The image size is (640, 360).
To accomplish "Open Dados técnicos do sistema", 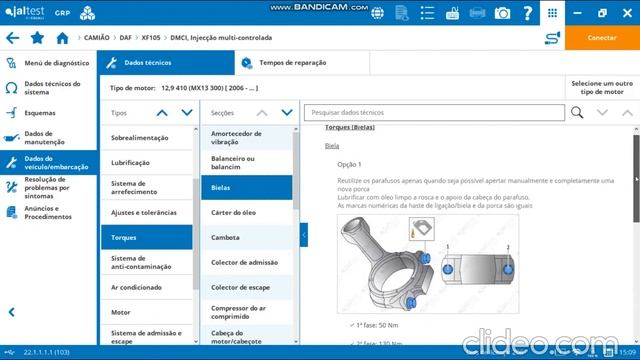I will [49, 88].
